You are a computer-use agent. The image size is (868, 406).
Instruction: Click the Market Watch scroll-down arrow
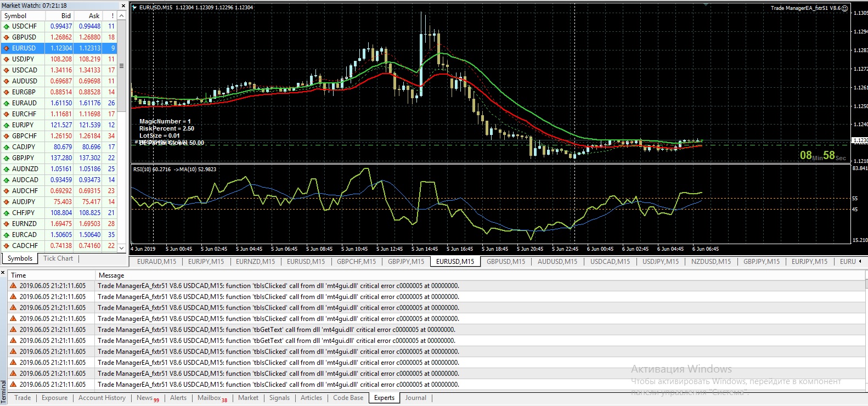[122, 247]
